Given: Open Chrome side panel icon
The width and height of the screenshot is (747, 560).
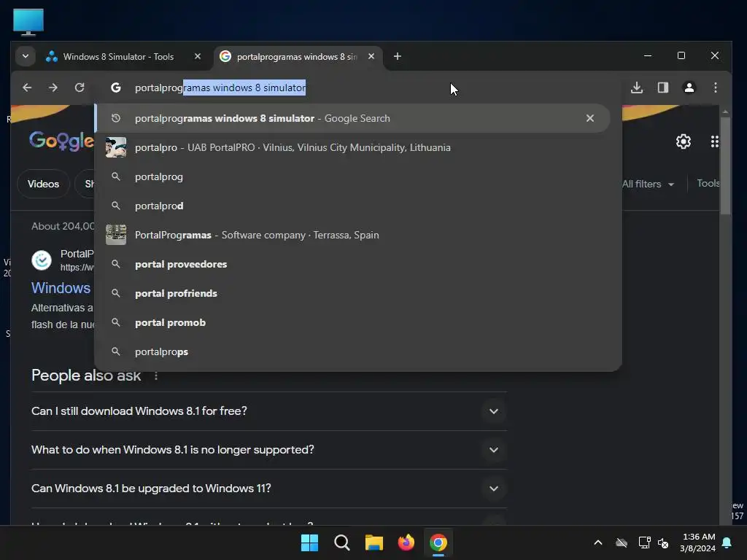Looking at the screenshot, I should pyautogui.click(x=662, y=87).
